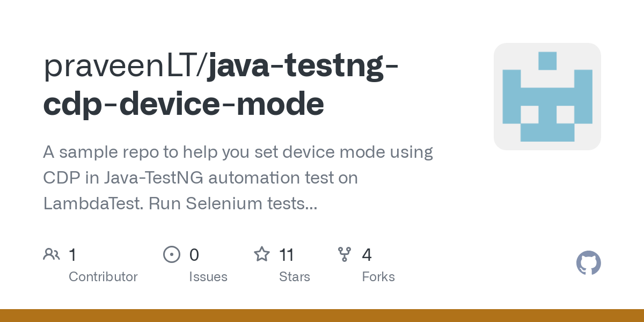This screenshot has height=322, width=644.
Task: Click the 'cdp-device-mode' title line
Action: [184, 104]
